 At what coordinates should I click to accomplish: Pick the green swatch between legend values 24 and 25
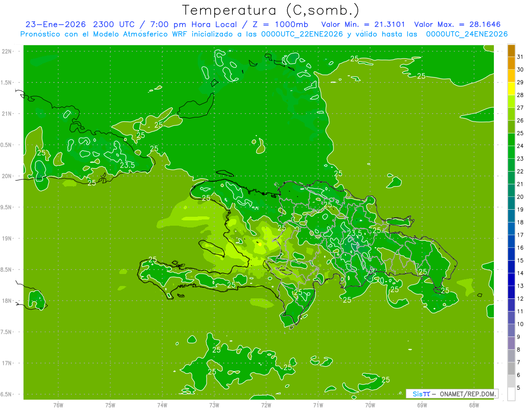[x=511, y=140]
